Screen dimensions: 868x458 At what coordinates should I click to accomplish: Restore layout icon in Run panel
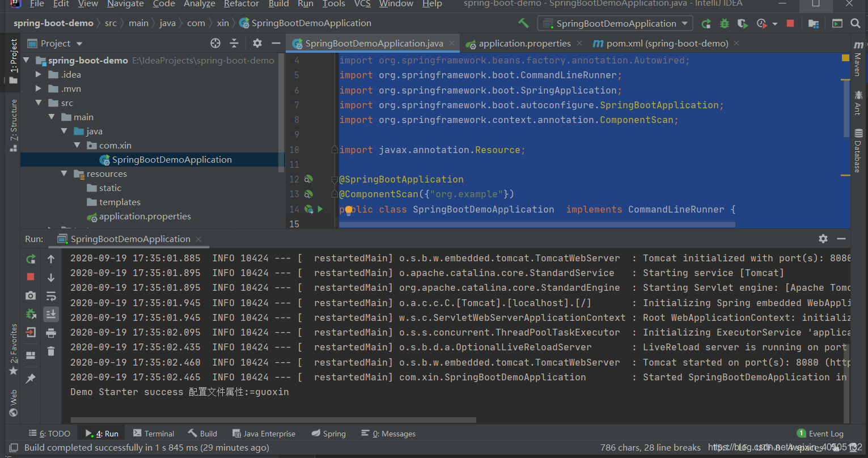coord(31,355)
